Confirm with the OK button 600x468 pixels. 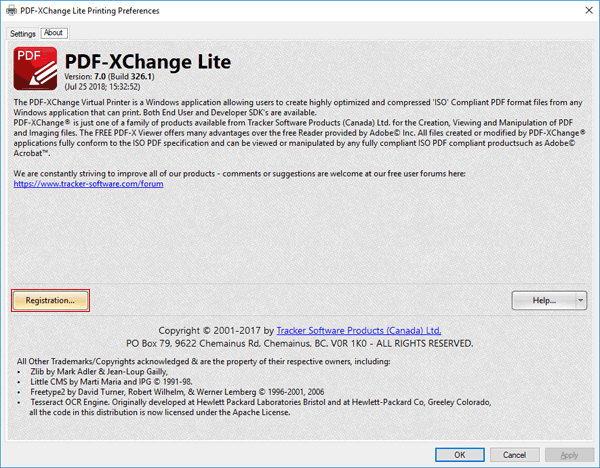click(x=459, y=453)
